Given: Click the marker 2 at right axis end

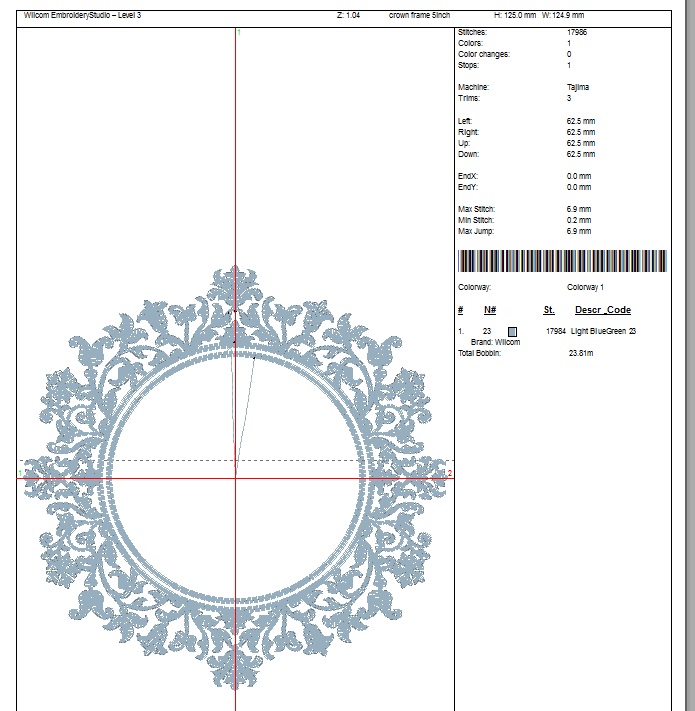Looking at the screenshot, I should pos(450,473).
